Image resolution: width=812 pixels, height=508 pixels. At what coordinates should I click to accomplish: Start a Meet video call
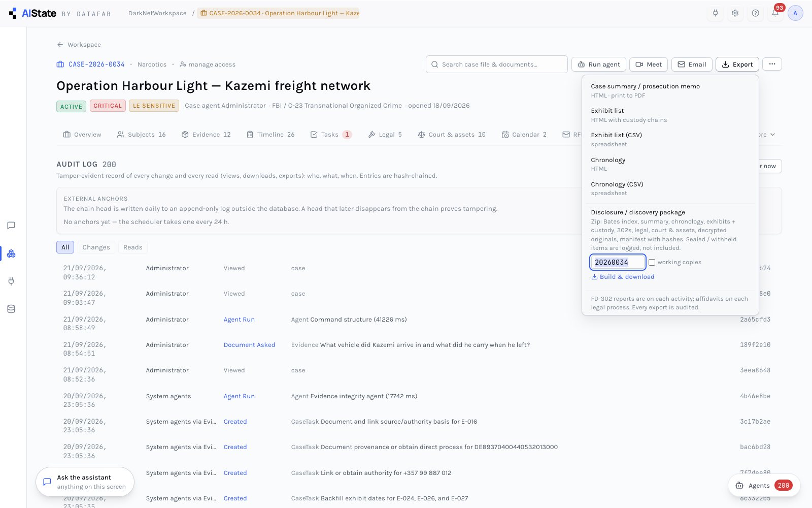pos(649,65)
